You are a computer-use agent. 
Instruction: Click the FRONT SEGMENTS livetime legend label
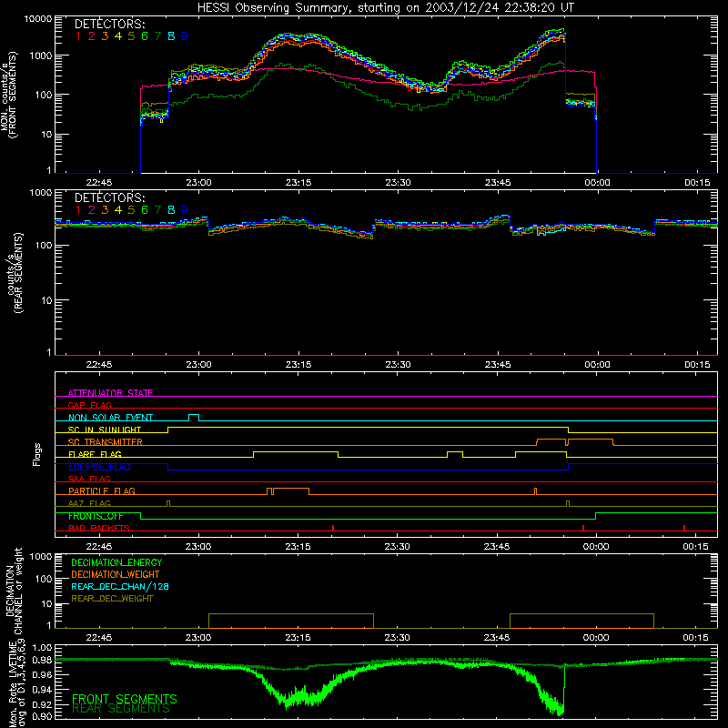(125, 699)
